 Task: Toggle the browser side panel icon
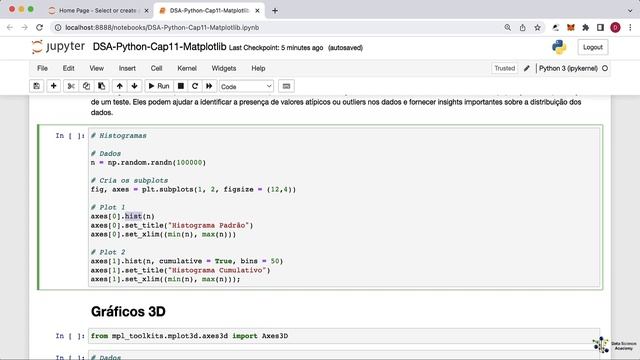pos(600,27)
